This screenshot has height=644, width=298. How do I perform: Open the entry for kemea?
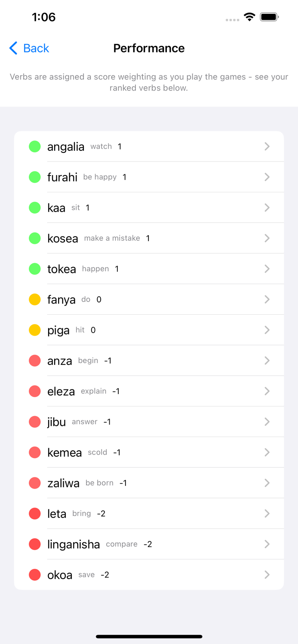tap(149, 452)
